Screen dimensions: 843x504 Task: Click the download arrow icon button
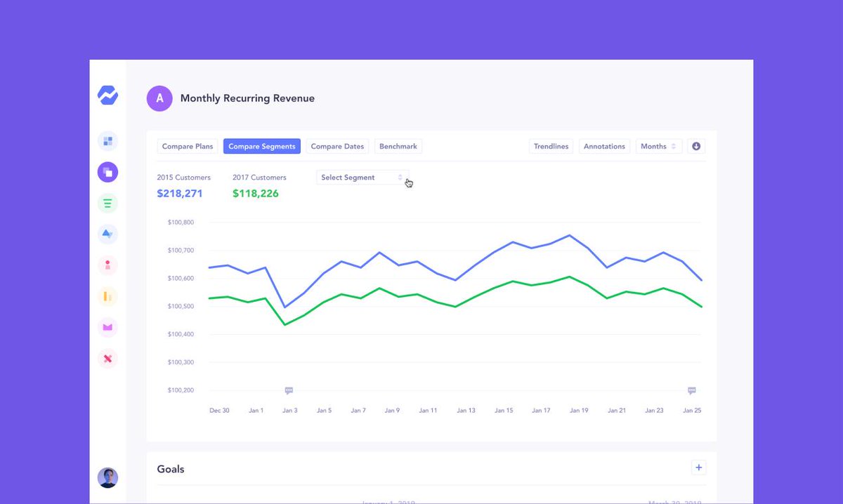pos(696,146)
